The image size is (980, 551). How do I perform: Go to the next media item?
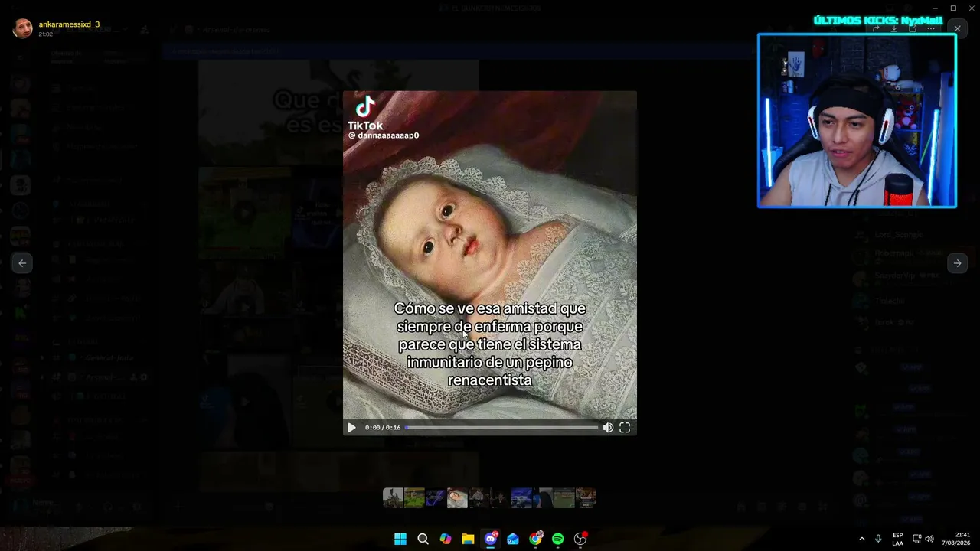(957, 263)
